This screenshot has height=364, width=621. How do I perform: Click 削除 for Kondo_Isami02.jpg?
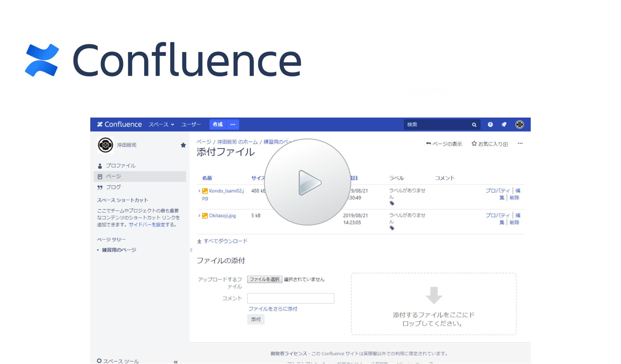514,198
